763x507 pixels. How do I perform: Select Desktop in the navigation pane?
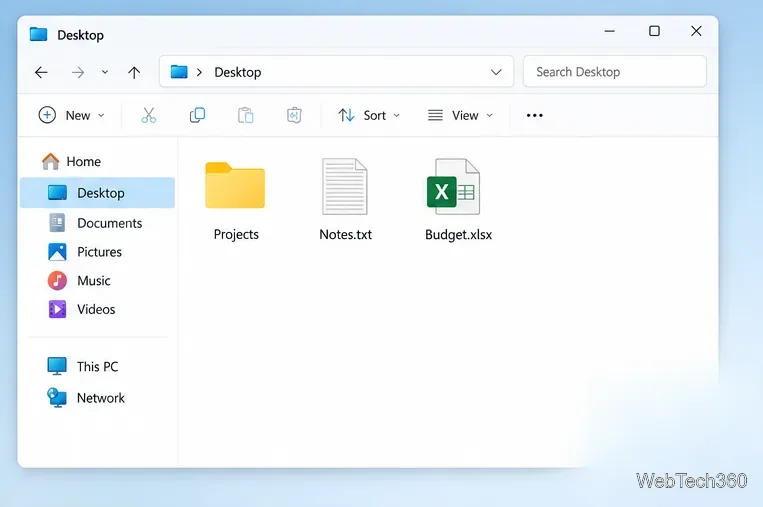pyautogui.click(x=97, y=193)
